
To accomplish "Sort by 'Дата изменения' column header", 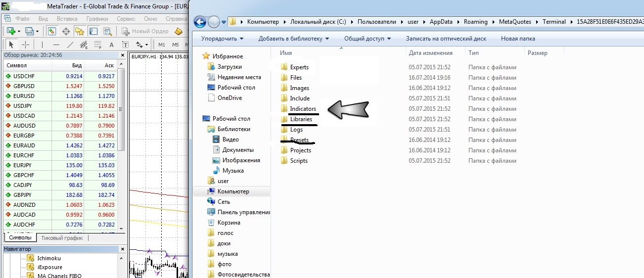I will 431,53.
